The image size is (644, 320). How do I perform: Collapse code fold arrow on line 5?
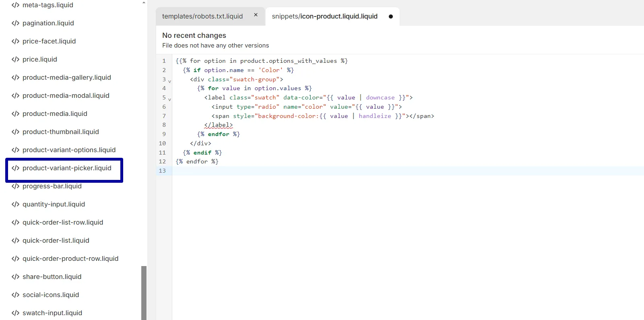pyautogui.click(x=169, y=99)
